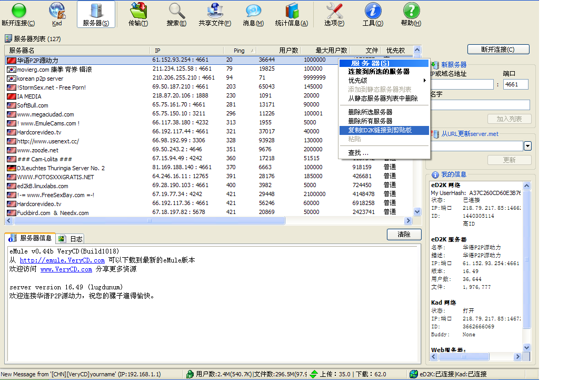
Task: Open the emule.VeryCD.com hyperlink
Action: pos(62,260)
